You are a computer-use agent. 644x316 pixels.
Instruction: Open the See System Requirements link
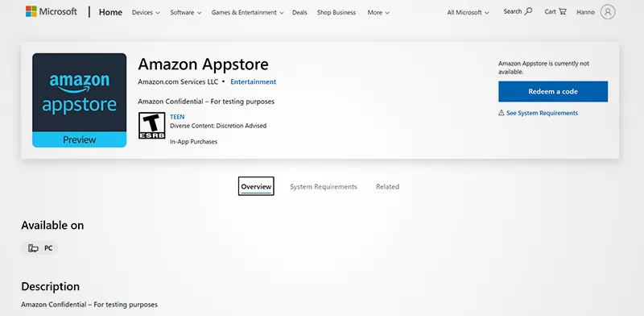[x=542, y=113]
